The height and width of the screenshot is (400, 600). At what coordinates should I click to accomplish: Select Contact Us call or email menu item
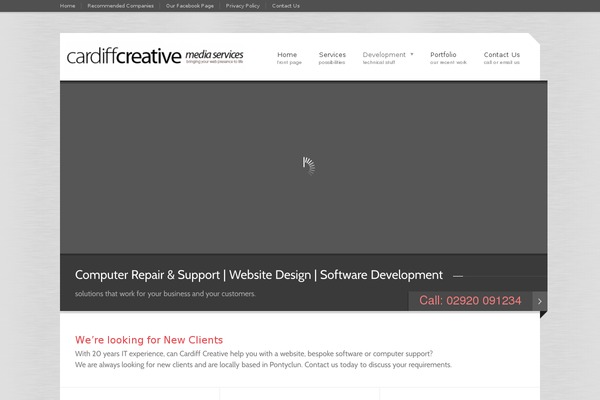click(x=502, y=58)
